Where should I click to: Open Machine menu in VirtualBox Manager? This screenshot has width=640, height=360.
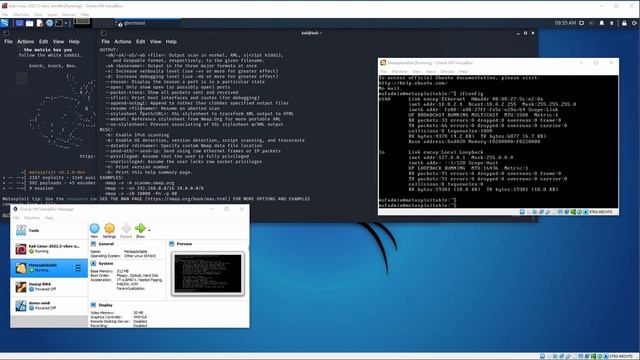tap(32, 218)
